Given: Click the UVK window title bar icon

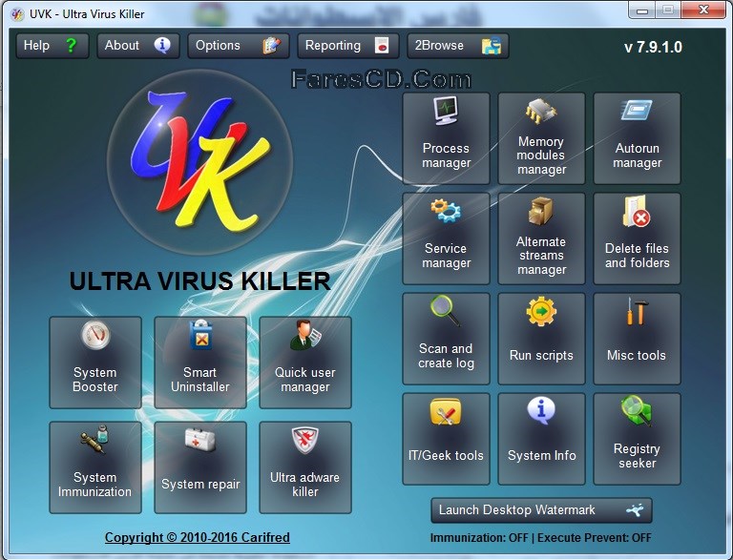Looking at the screenshot, I should (x=17, y=14).
